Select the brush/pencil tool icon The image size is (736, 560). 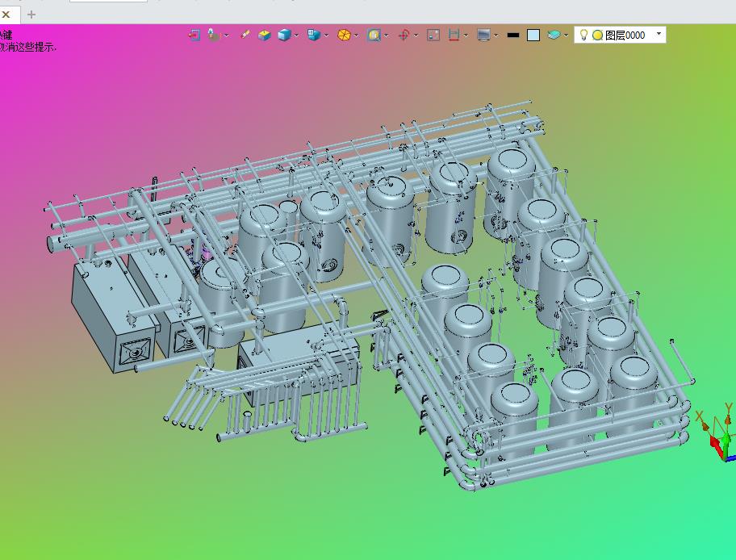(x=245, y=35)
